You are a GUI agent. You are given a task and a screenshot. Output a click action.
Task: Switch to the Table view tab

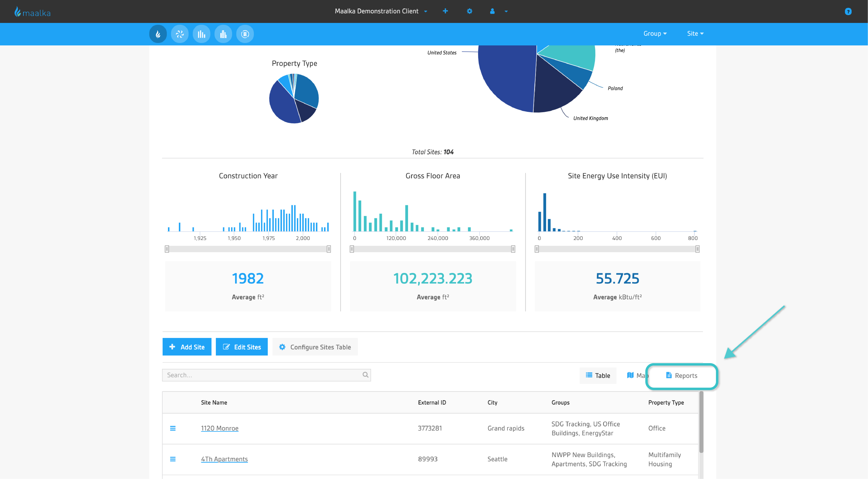click(598, 376)
